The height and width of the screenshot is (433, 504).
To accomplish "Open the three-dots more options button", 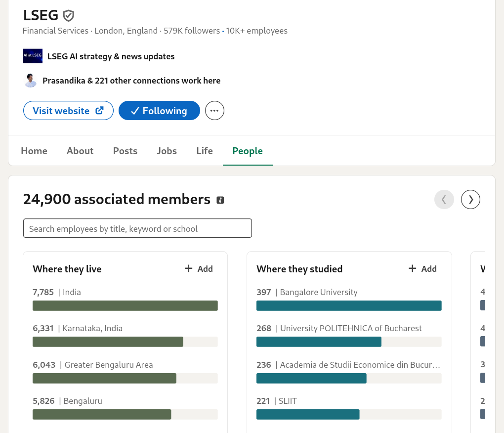I will point(214,111).
